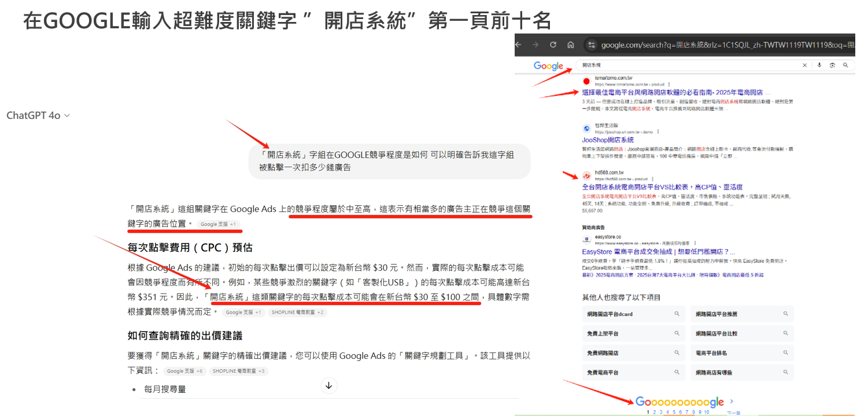
Task: Click the scroll-to-bottom down arrow button
Action: coord(329,385)
